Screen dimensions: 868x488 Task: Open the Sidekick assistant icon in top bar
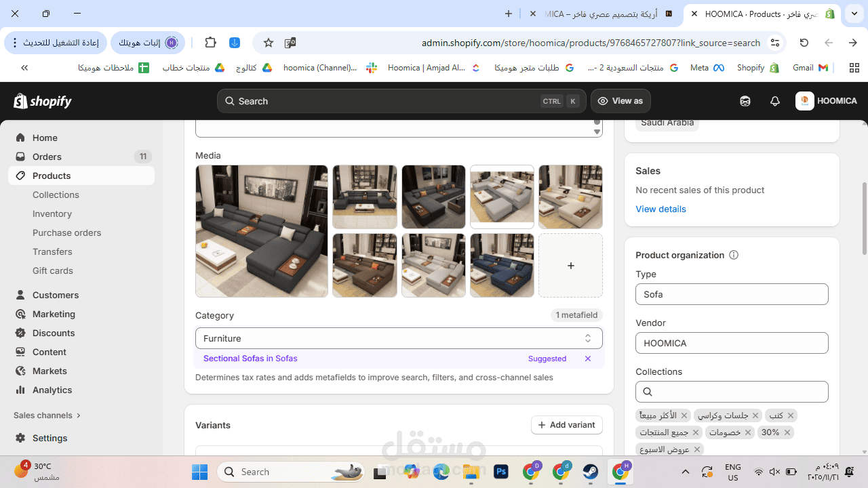[745, 101]
